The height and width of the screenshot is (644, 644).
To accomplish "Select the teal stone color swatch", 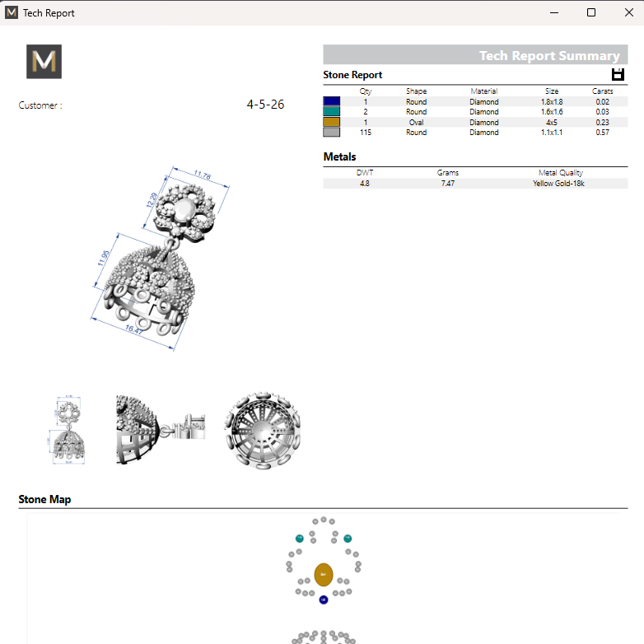I will (331, 112).
